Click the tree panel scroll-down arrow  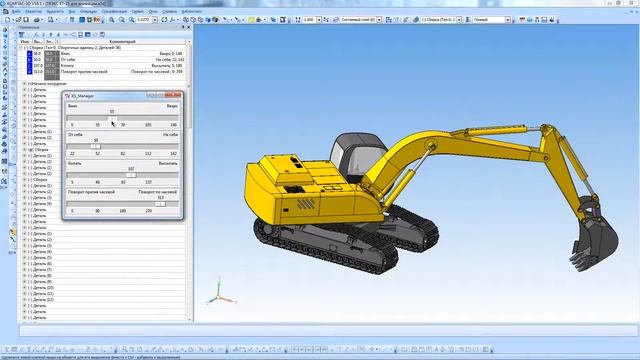[189, 319]
